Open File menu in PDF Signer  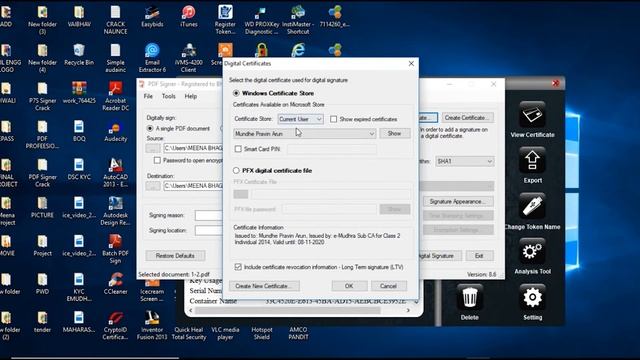148,96
